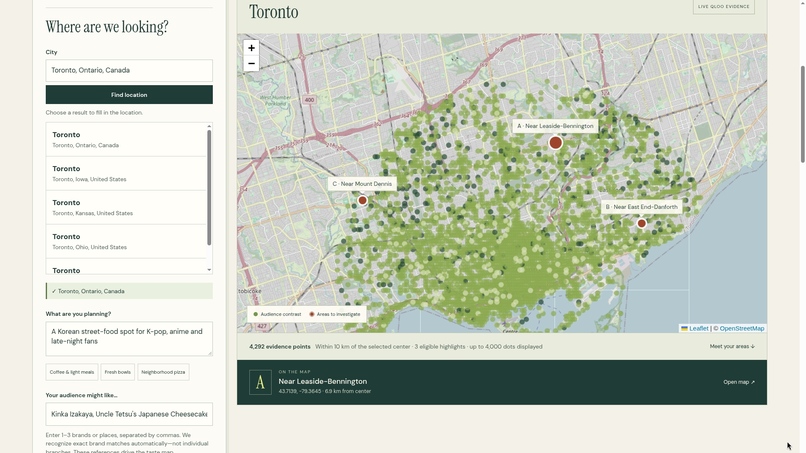The height and width of the screenshot is (453, 806).
Task: Click the Live Qloo Evidence badge
Action: click(724, 7)
